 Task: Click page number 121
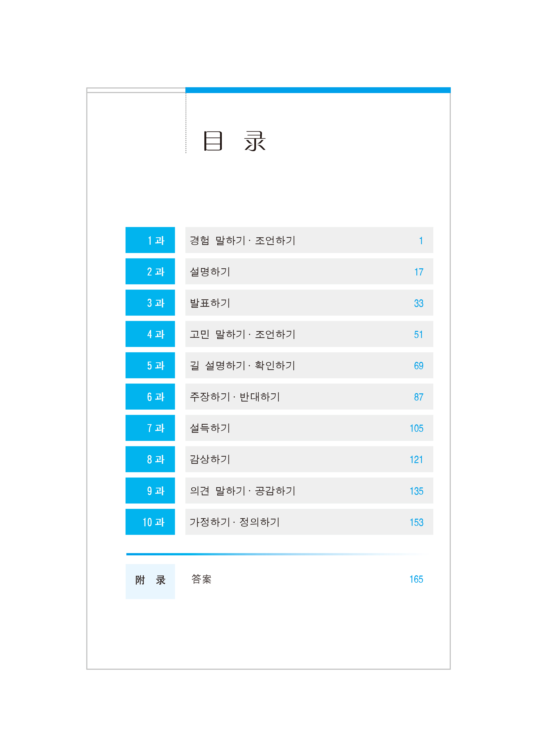point(416,460)
